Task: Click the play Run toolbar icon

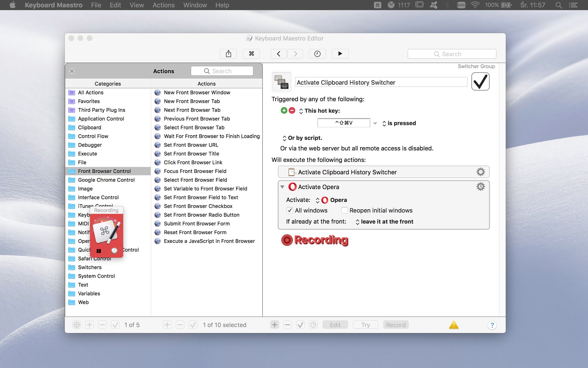Action: tap(340, 54)
